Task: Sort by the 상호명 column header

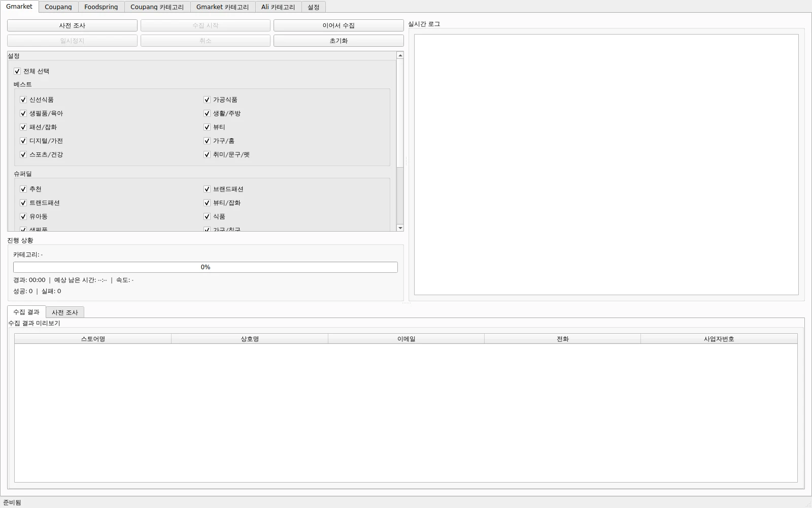Action: coord(250,339)
